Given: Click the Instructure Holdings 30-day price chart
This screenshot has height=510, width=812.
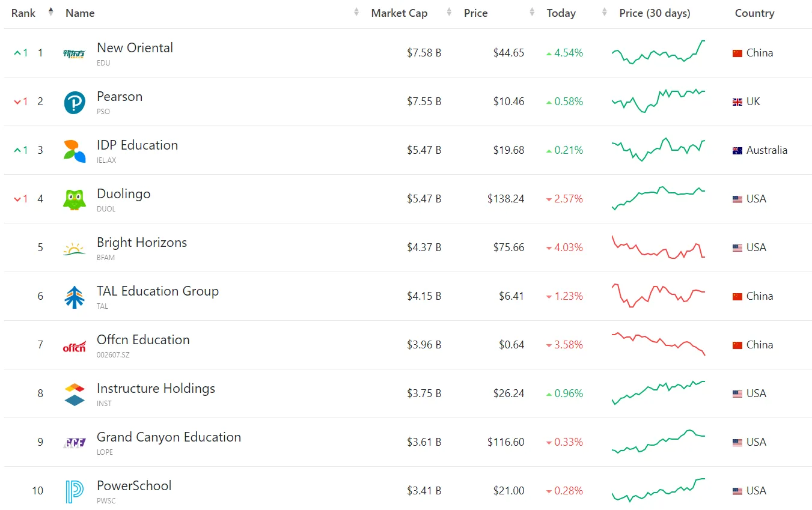Looking at the screenshot, I should pos(658,393).
